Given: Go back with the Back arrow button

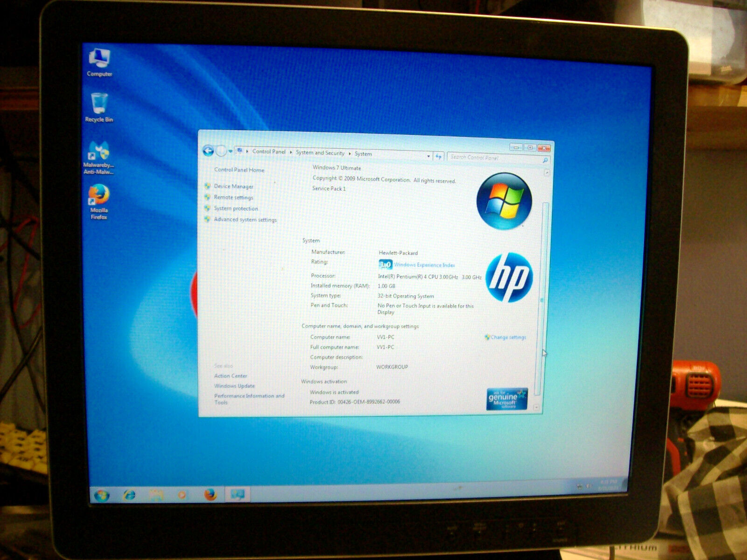Looking at the screenshot, I should (208, 151).
